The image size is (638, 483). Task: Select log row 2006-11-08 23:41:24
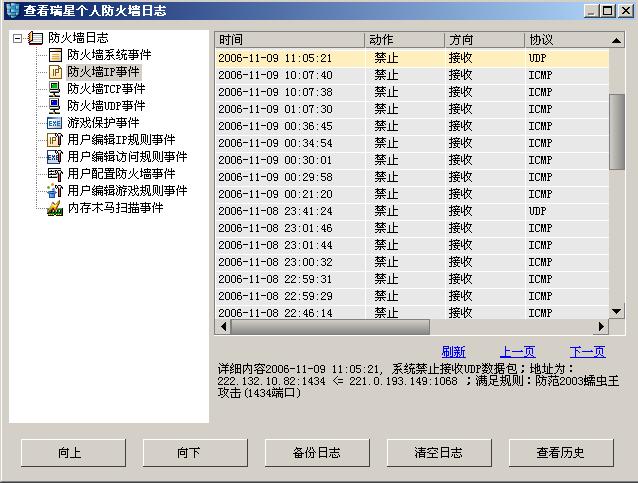(x=412, y=211)
